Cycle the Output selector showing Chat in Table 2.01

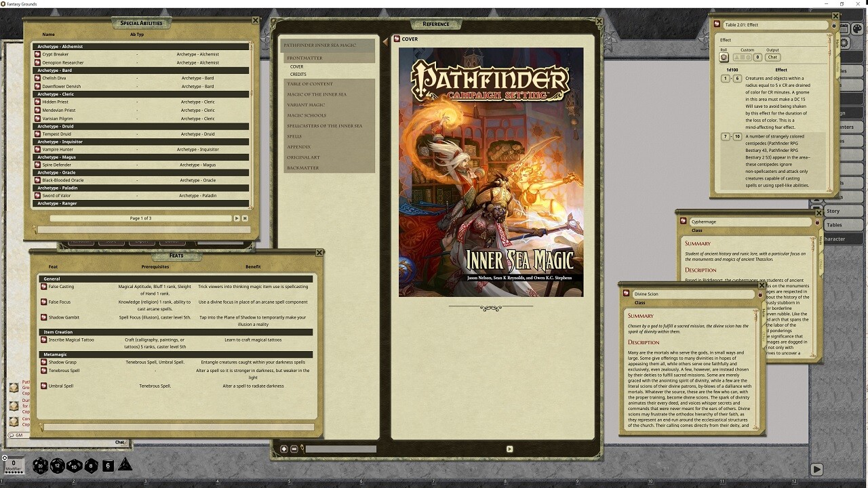click(x=772, y=57)
